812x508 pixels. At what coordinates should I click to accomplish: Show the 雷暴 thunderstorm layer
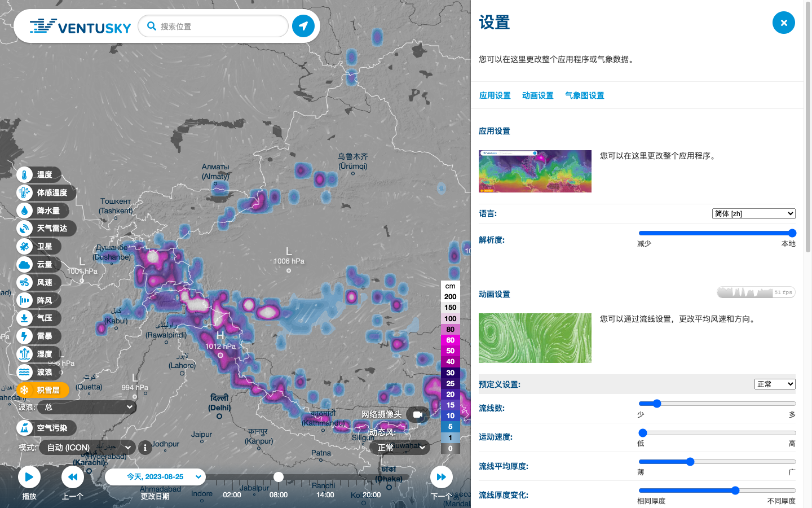pyautogui.click(x=38, y=336)
